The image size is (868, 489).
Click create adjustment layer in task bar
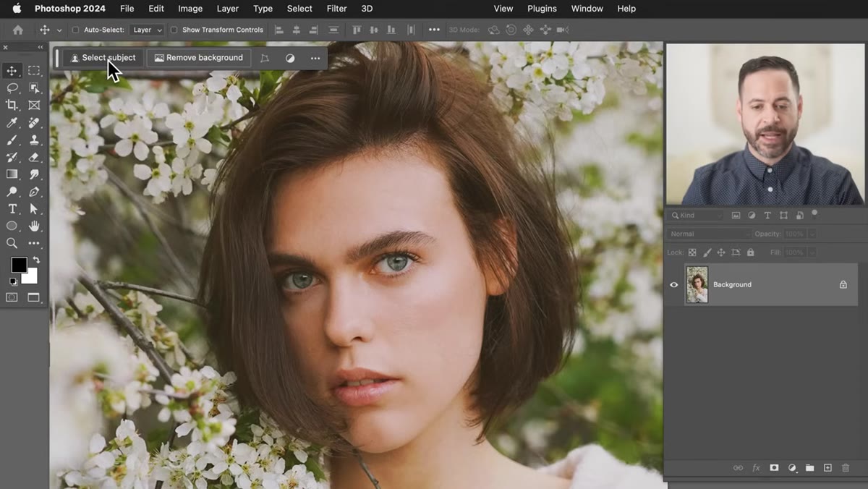290,58
